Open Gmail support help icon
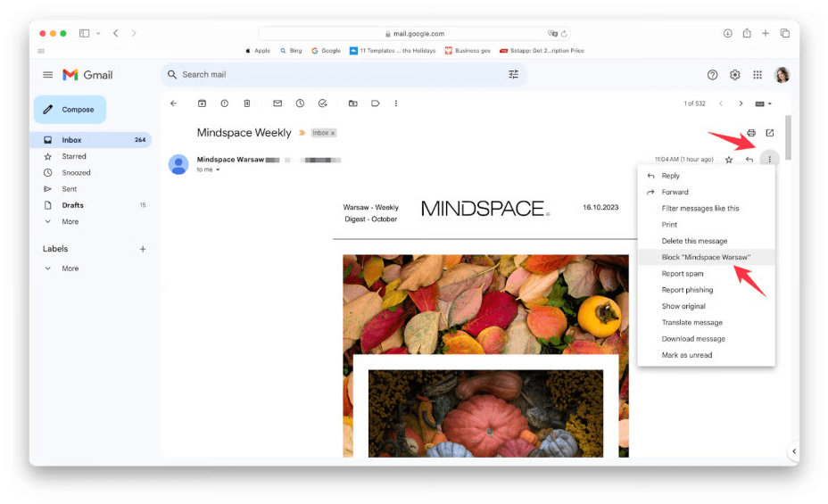 coord(712,75)
